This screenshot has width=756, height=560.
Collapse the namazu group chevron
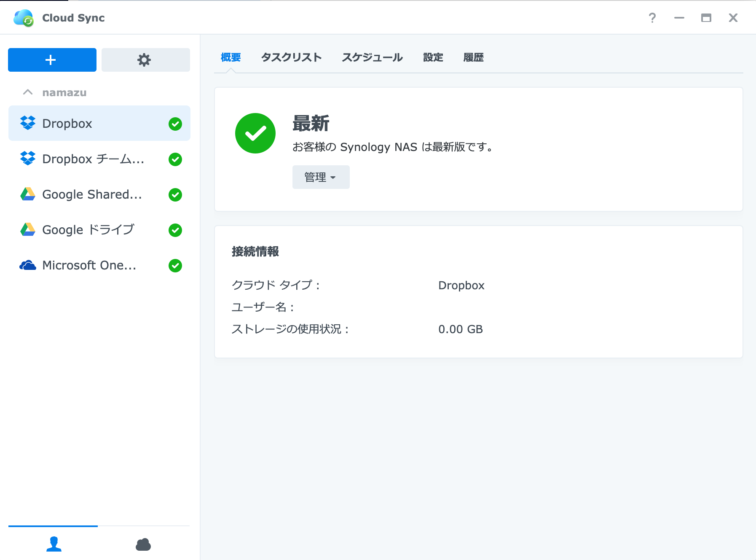point(28,92)
